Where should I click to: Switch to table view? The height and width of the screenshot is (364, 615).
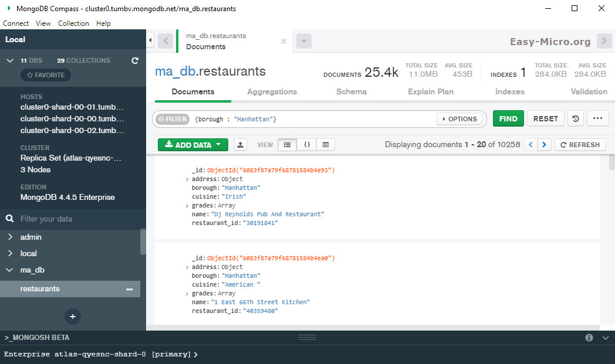pyautogui.click(x=326, y=145)
